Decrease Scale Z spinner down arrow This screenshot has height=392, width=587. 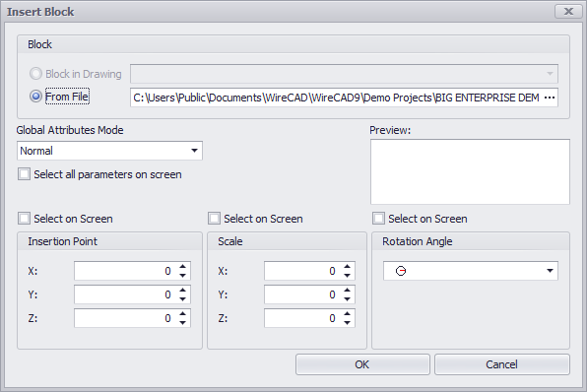347,323
